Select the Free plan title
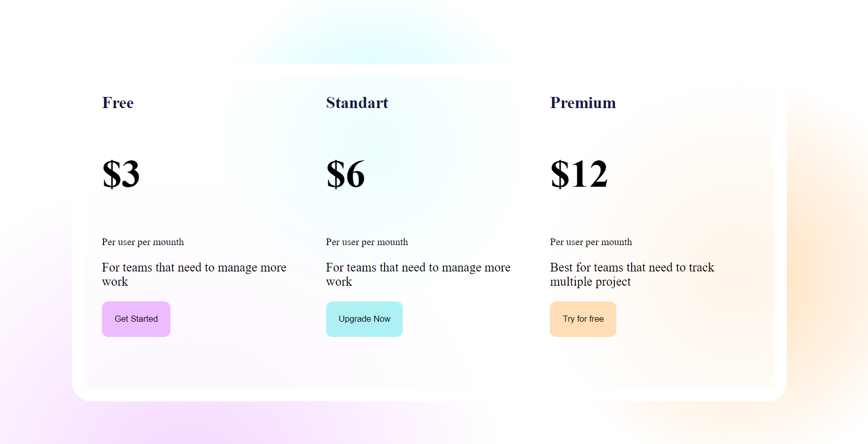868x444 pixels. click(x=117, y=103)
